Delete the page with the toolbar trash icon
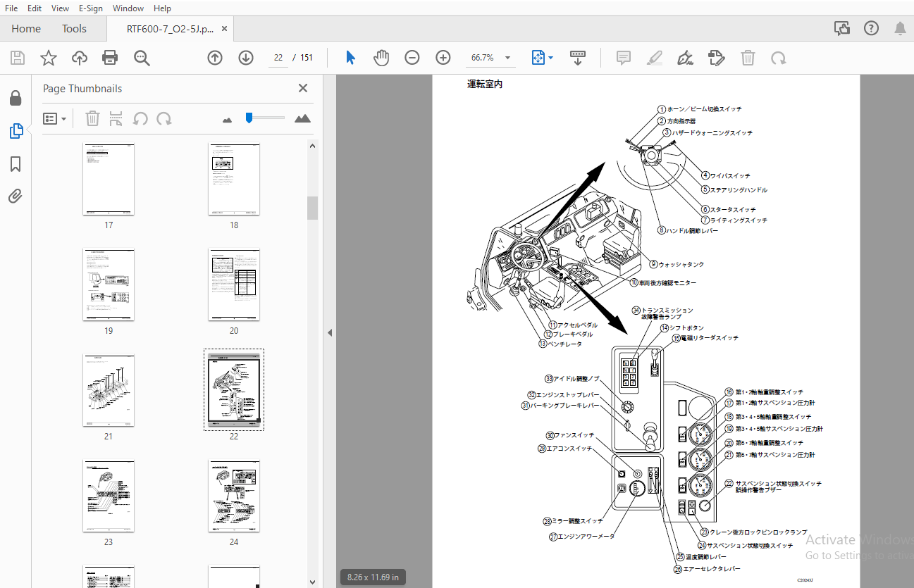 pos(748,58)
